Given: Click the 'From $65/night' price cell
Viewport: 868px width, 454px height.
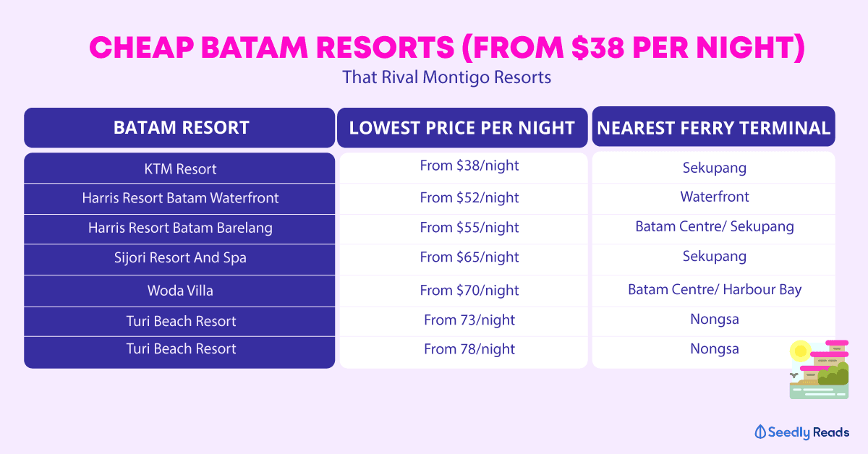Looking at the screenshot, I should [469, 257].
